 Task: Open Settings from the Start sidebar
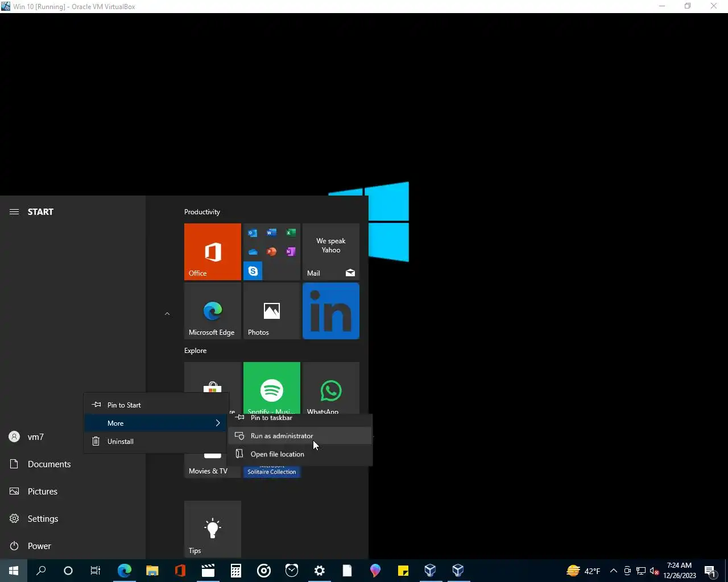pyautogui.click(x=73, y=519)
